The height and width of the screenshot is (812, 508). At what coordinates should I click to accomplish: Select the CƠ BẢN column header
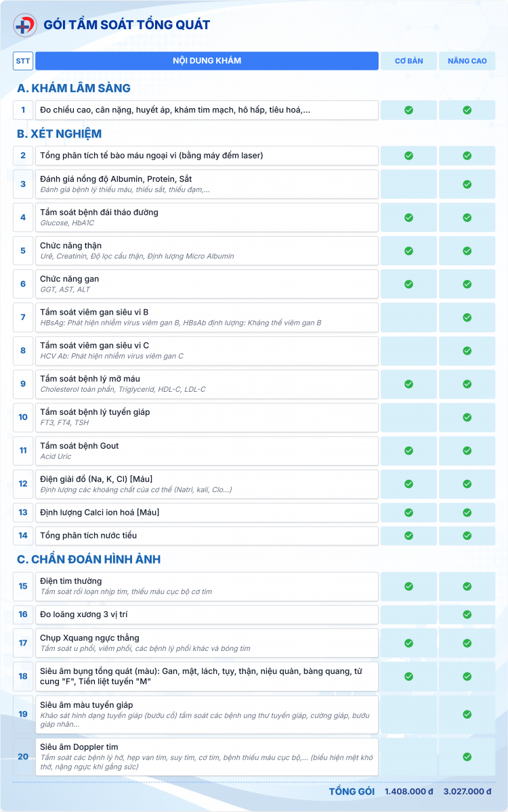tap(408, 61)
